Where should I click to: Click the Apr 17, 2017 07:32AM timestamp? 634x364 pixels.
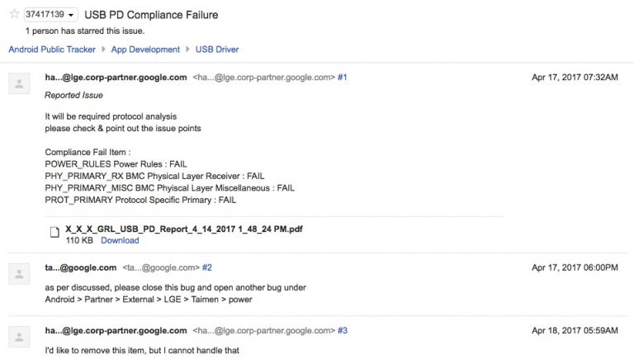coord(576,77)
